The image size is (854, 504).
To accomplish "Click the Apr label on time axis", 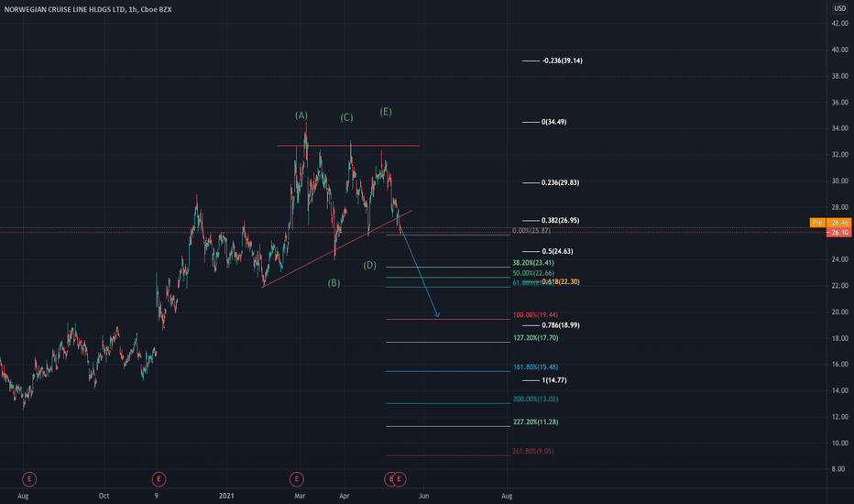I will 345,496.
